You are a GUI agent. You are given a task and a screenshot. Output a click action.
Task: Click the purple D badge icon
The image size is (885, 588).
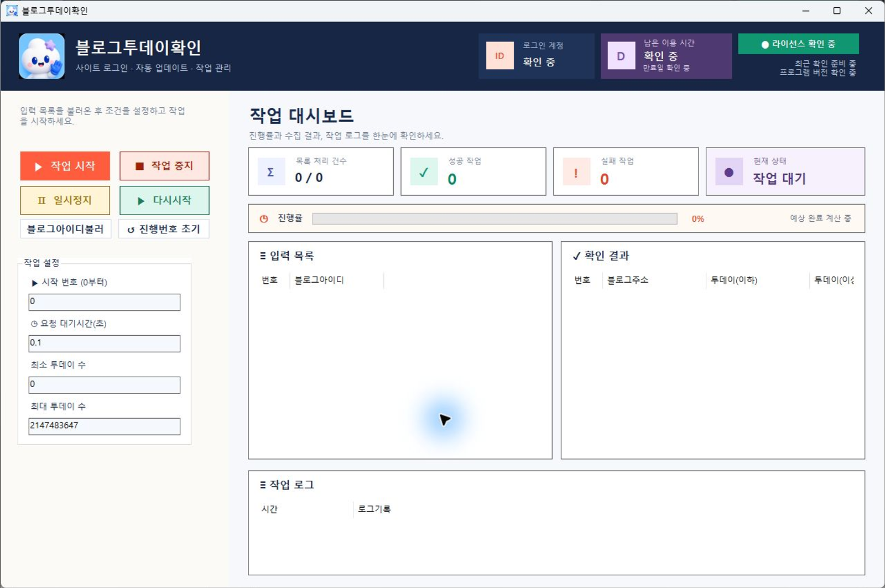click(x=621, y=56)
